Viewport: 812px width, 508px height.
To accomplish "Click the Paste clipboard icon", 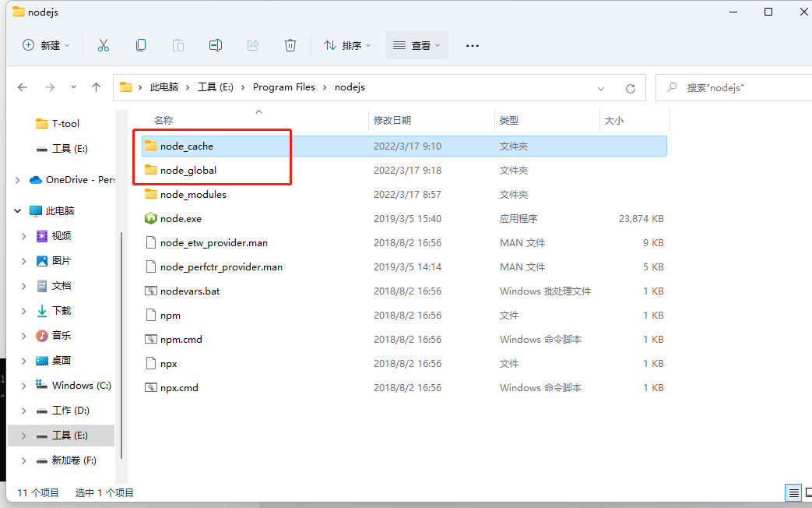I will coord(178,46).
